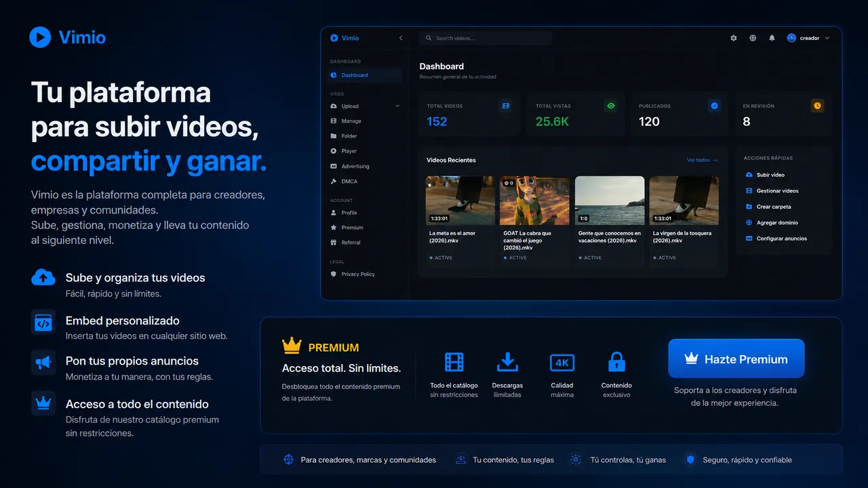Click the Hazte Premium button
868x488 pixels.
[x=736, y=359]
